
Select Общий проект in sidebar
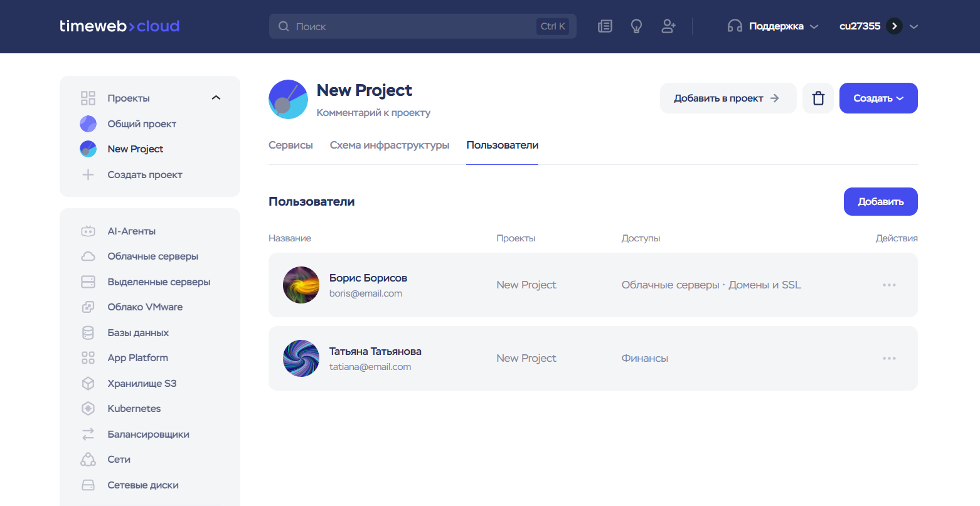[x=142, y=124]
